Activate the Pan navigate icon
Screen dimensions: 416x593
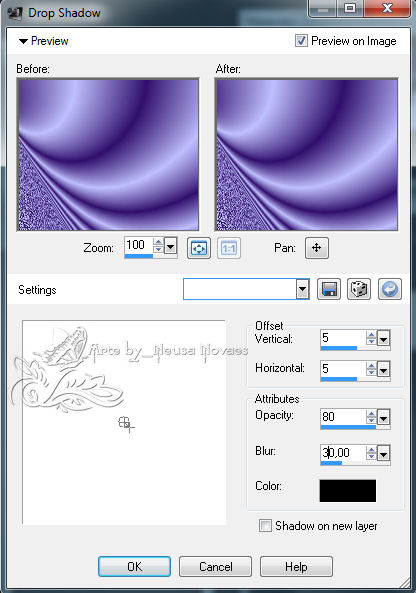[x=317, y=248]
